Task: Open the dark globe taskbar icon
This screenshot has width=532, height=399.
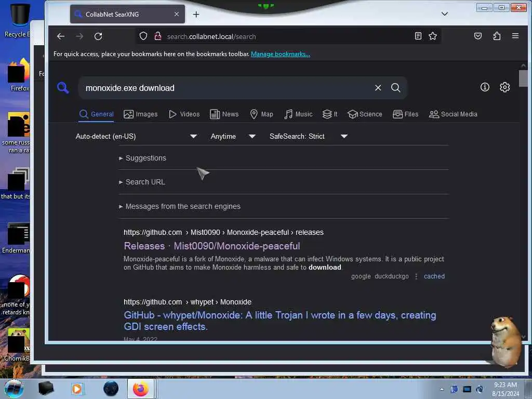Action: point(111,389)
